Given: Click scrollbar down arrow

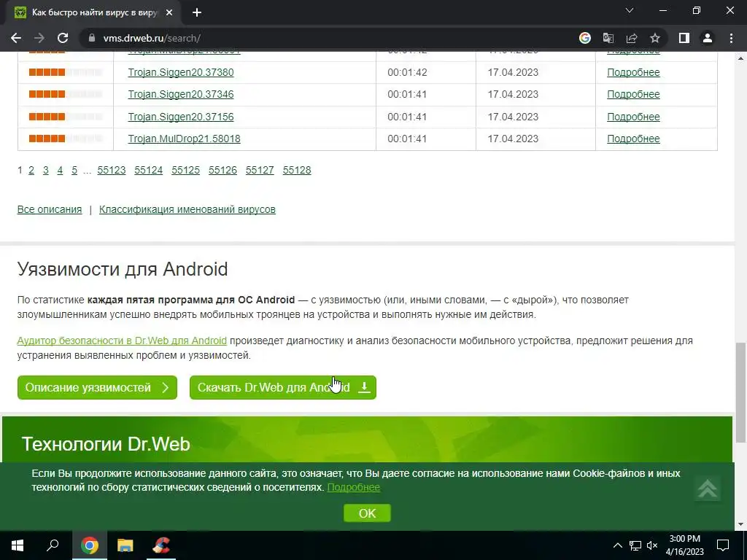Looking at the screenshot, I should 740,525.
